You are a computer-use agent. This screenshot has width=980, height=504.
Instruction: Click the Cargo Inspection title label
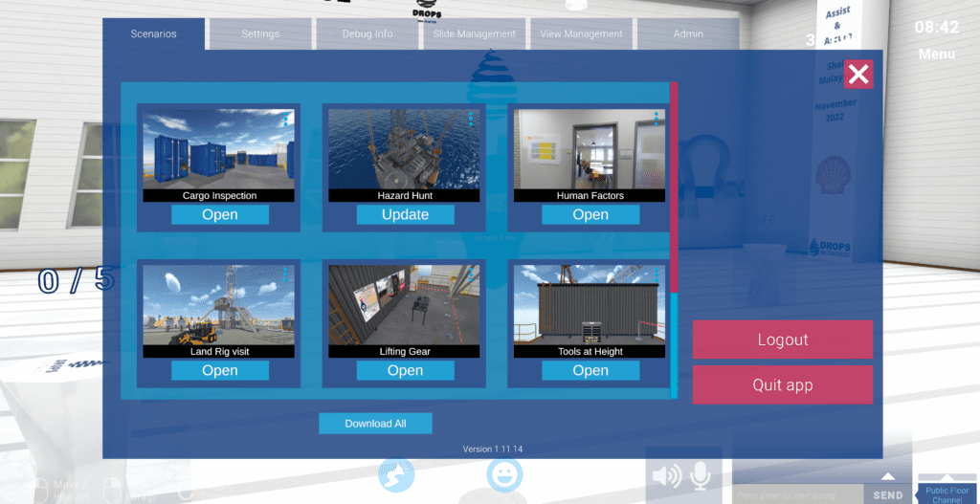coord(219,196)
